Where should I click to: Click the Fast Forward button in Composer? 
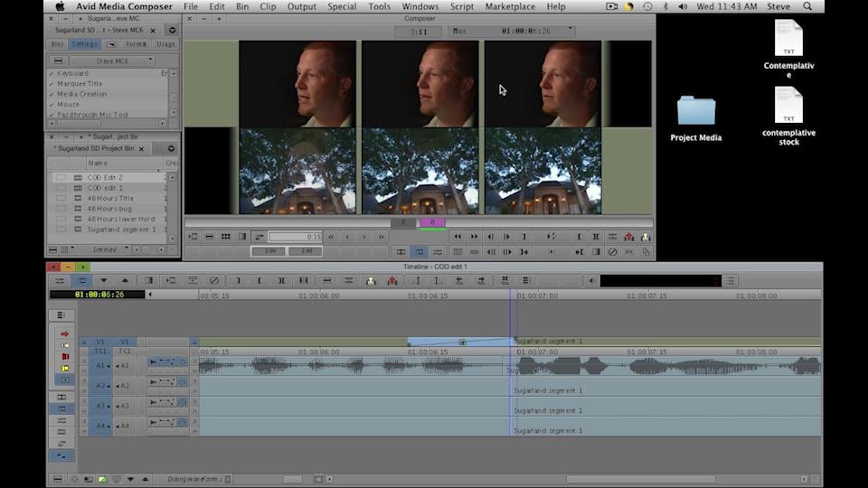(x=475, y=237)
